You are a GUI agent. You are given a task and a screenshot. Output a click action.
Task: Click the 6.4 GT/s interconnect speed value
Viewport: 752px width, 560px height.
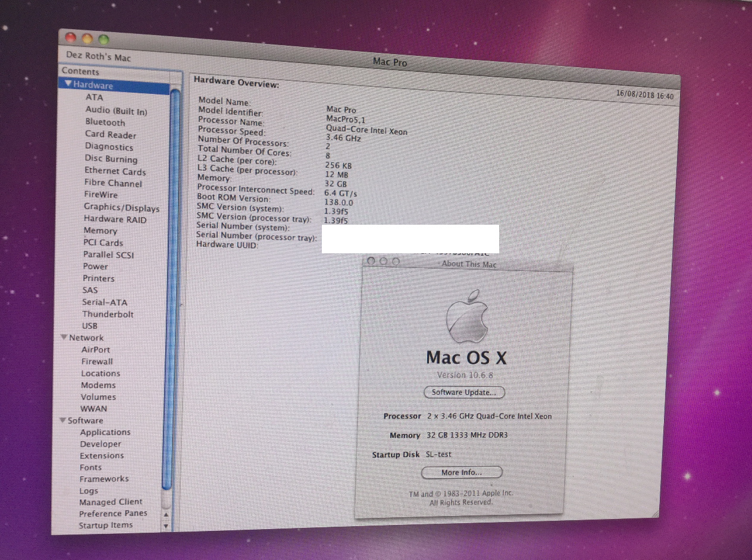pyautogui.click(x=340, y=193)
